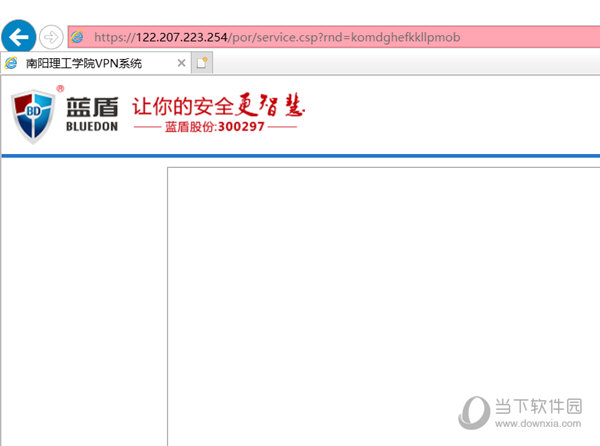Image resolution: width=600 pixels, height=446 pixels.
Task: Click the blue Back arrow button
Action: (19, 37)
